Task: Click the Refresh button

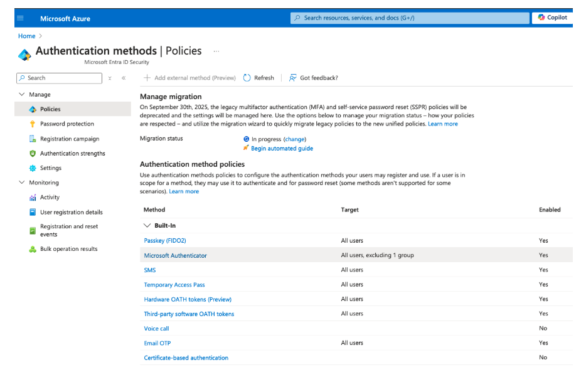Action: 259,78
